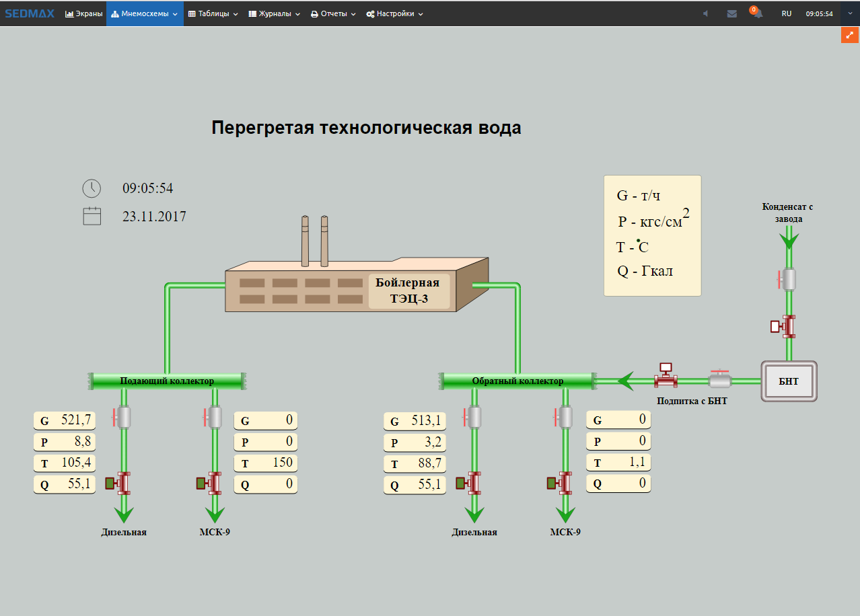Screen dimensions: 860x616
Task: Mute sound with the speaker icon
Action: point(705,13)
